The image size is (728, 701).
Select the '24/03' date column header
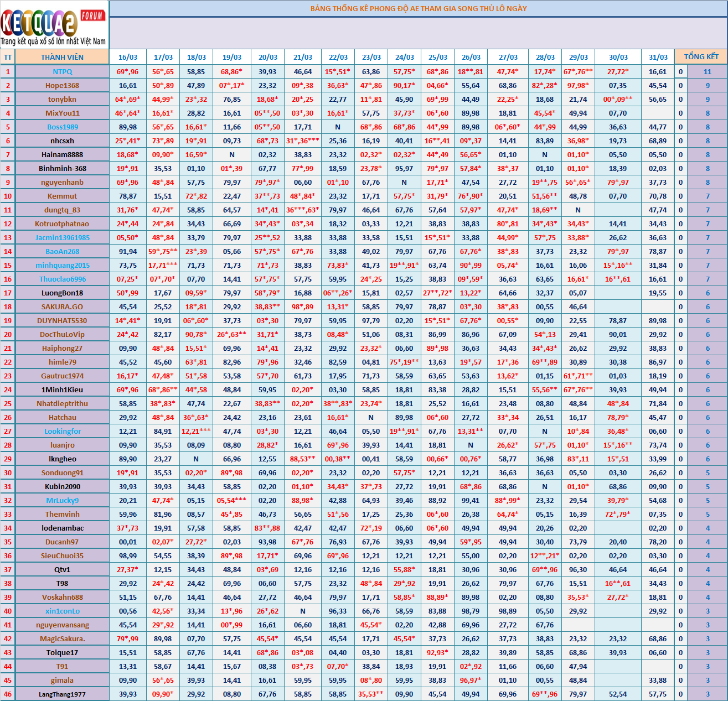tap(404, 57)
